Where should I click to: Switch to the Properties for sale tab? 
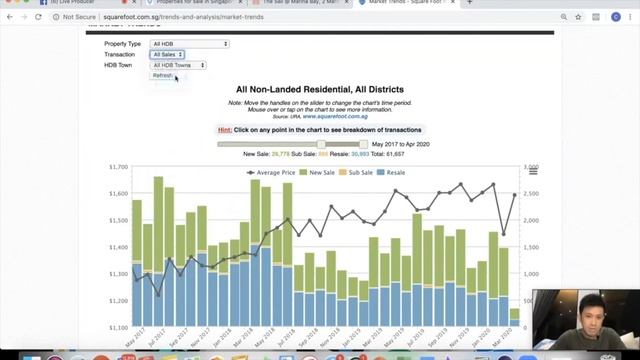point(194,2)
